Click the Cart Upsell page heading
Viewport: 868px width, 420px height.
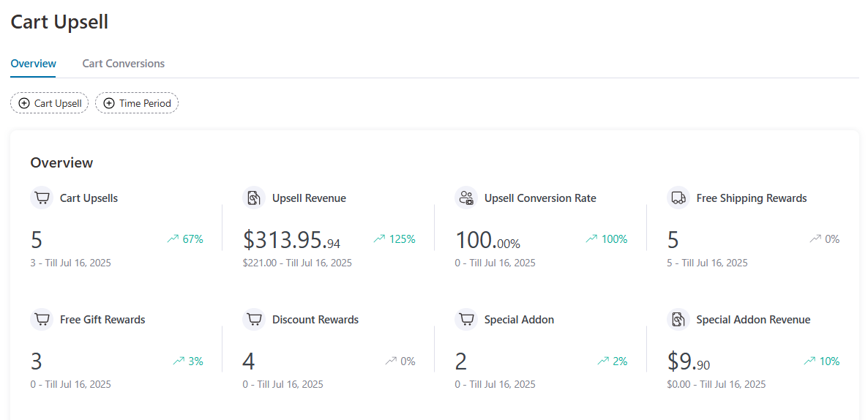coord(59,22)
